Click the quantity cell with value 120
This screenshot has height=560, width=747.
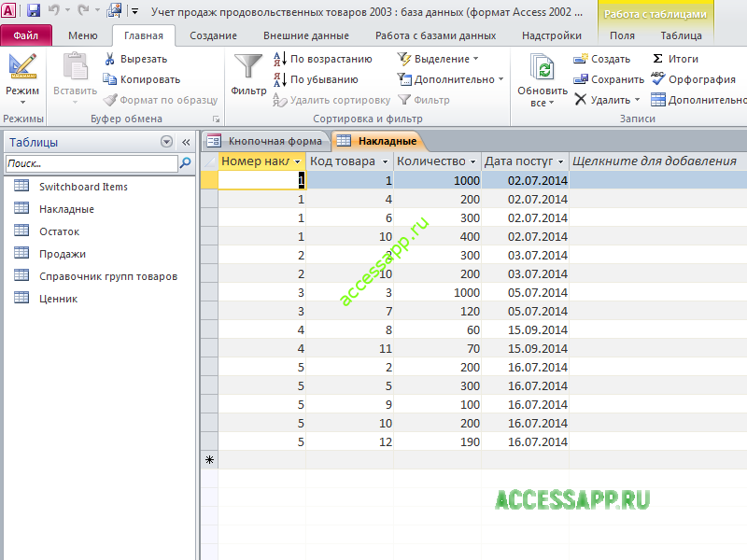(437, 311)
